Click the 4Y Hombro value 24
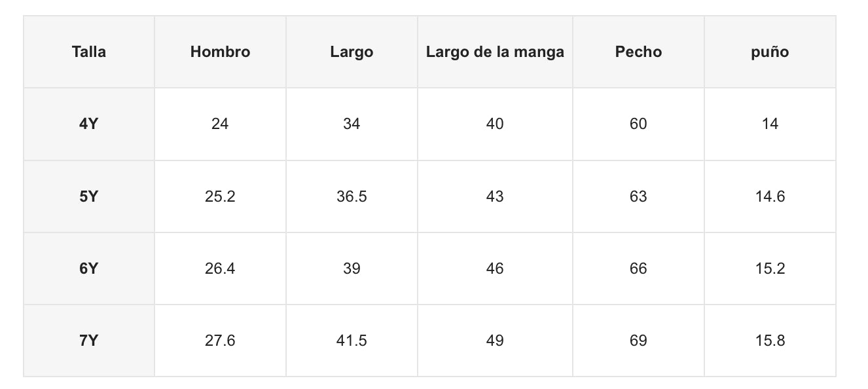 [x=220, y=124]
